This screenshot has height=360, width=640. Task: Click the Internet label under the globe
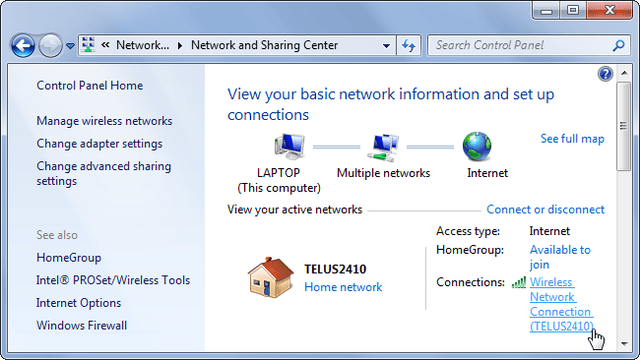coord(487,173)
